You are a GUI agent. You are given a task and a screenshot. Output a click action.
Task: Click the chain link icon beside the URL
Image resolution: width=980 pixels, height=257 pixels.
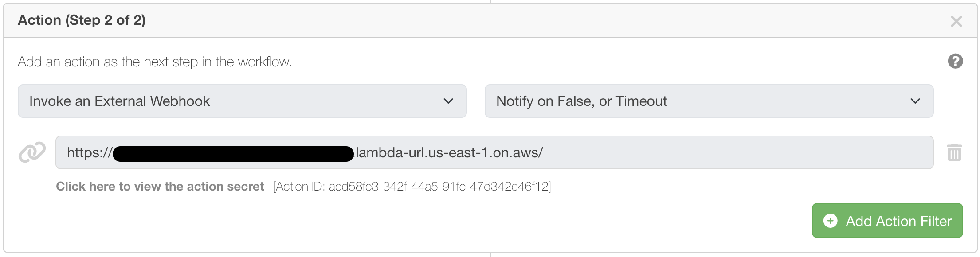point(32,152)
